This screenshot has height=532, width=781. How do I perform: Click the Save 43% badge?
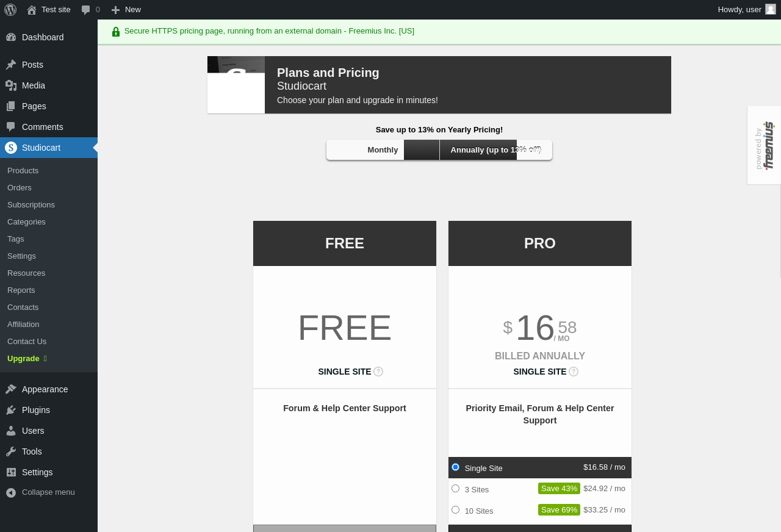559,489
